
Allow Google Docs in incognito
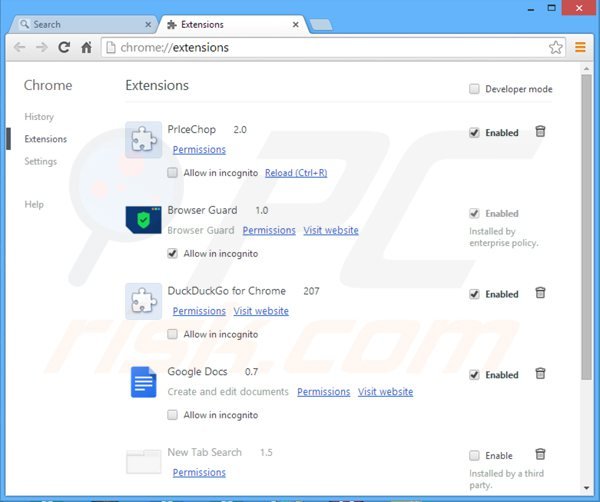click(x=173, y=415)
